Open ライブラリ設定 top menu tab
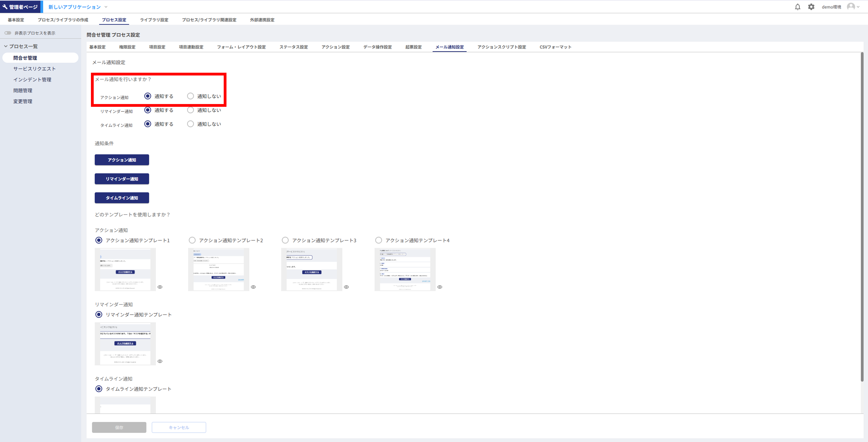Image resolution: width=868 pixels, height=442 pixels. click(x=154, y=20)
